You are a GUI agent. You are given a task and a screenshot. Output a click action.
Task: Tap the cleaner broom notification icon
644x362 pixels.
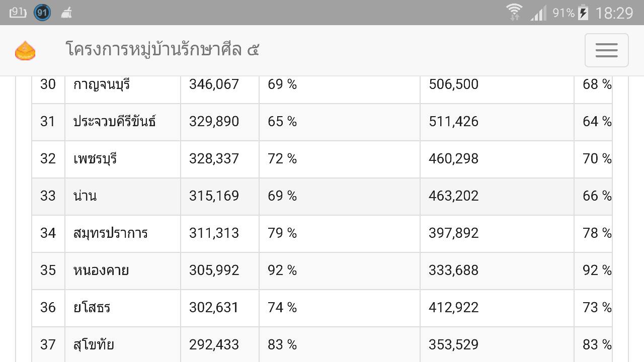(x=66, y=13)
